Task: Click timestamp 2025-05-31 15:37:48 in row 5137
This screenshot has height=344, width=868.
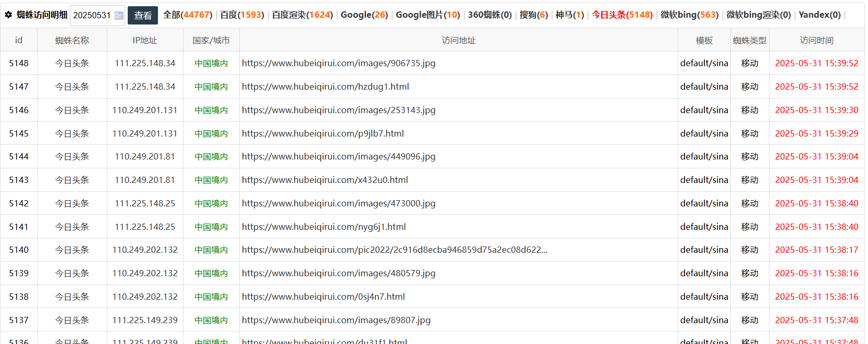Action: pos(816,320)
